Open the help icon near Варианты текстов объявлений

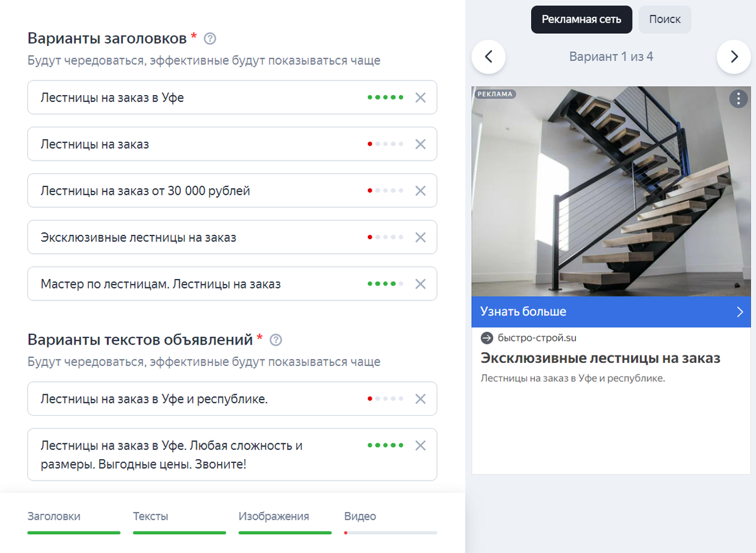pos(275,340)
